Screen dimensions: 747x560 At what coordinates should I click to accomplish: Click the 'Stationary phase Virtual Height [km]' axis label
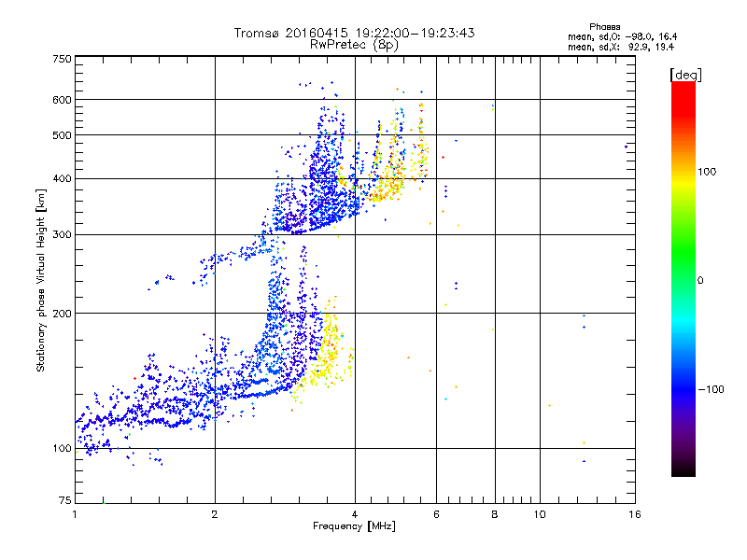click(40, 280)
